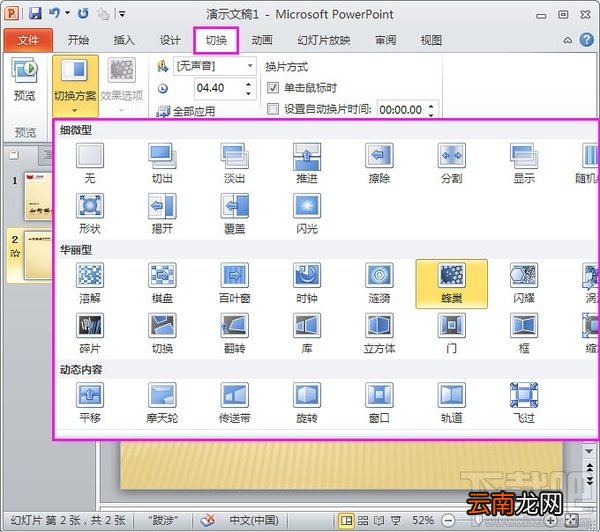Select the 无 (None) transition
This screenshot has width=600, height=532.
[90, 163]
